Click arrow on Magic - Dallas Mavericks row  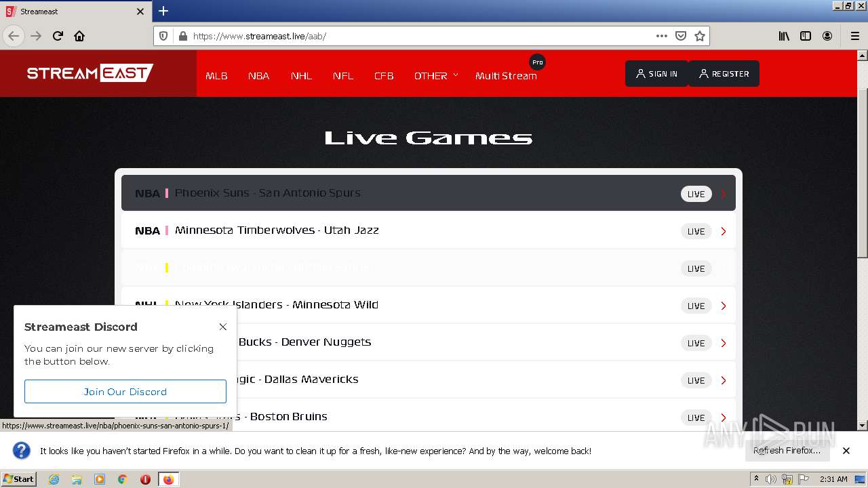(x=724, y=381)
